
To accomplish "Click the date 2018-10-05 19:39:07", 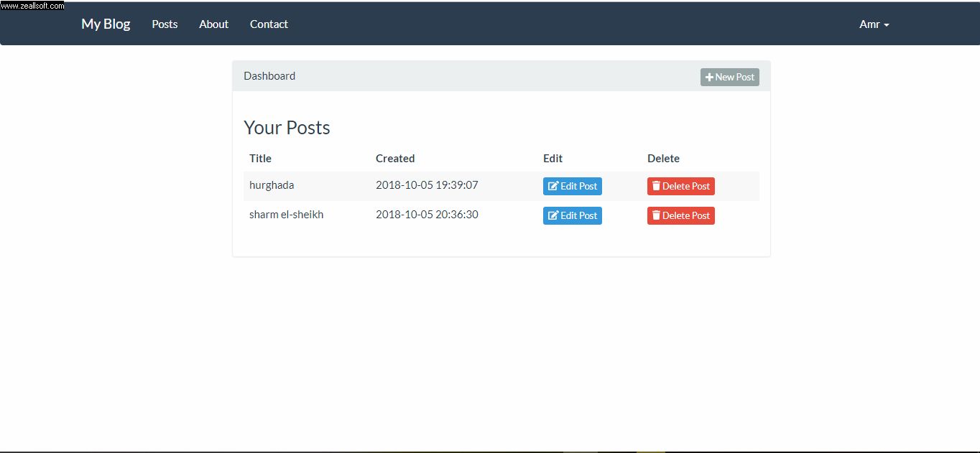I will (x=427, y=185).
